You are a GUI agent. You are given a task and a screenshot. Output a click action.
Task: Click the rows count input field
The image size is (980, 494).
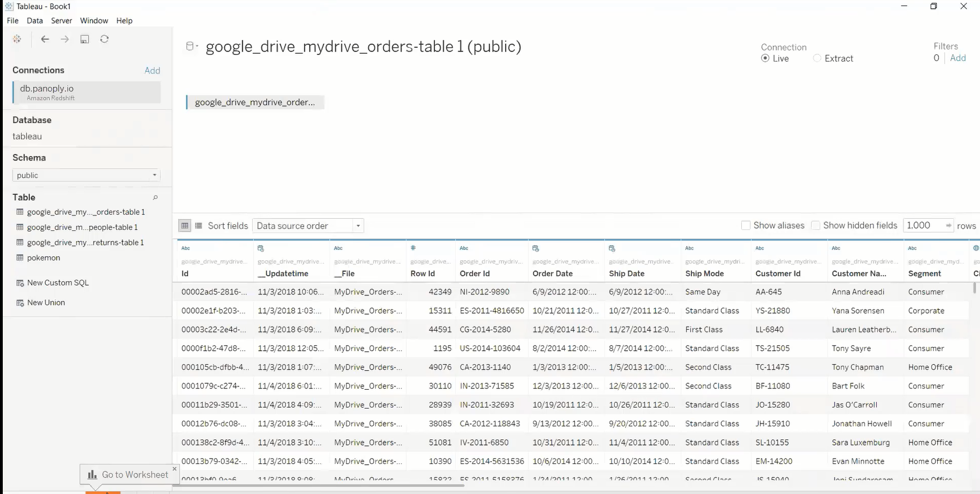click(x=923, y=225)
